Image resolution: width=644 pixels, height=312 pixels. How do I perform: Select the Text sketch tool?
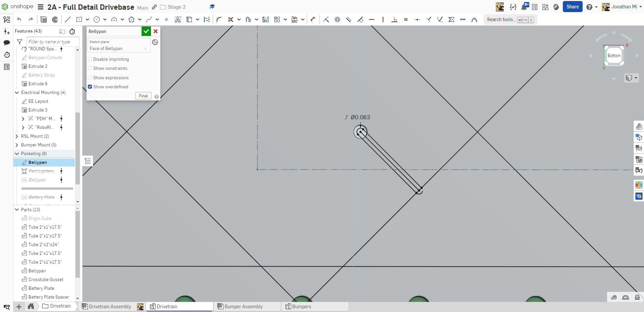[x=178, y=19]
